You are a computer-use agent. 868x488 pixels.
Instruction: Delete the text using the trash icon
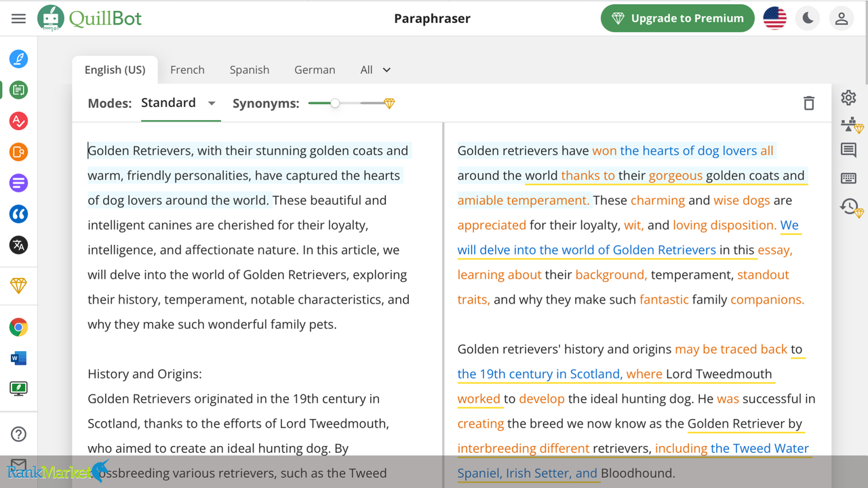click(808, 103)
